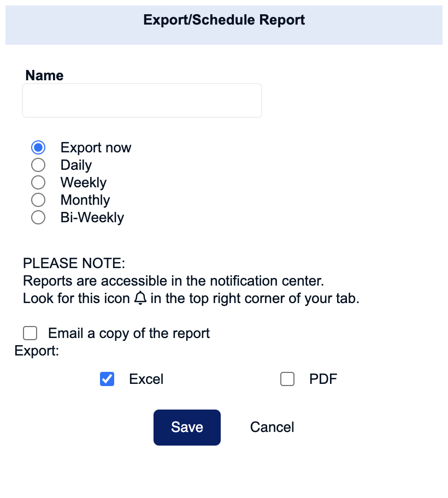Focus the Name text input field
The height and width of the screenshot is (498, 448).
click(142, 100)
